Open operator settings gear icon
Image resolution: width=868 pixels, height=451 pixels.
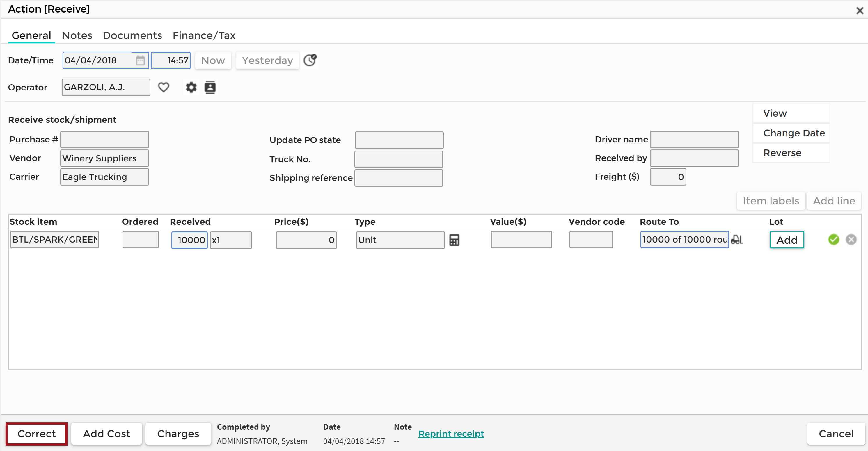point(191,87)
